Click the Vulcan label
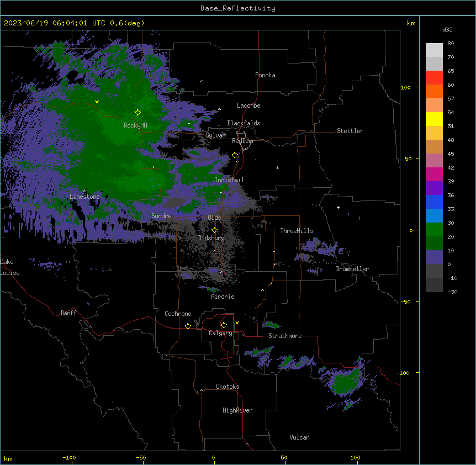 tap(299, 437)
